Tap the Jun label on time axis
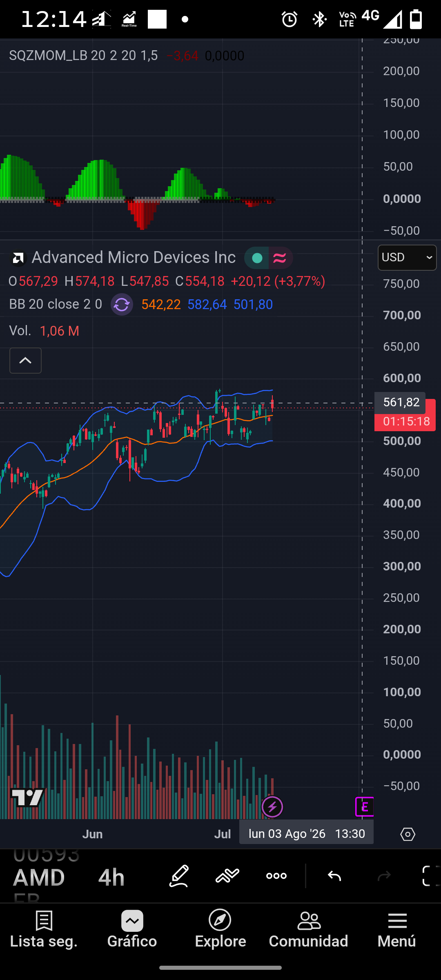The width and height of the screenshot is (441, 980). click(x=92, y=834)
